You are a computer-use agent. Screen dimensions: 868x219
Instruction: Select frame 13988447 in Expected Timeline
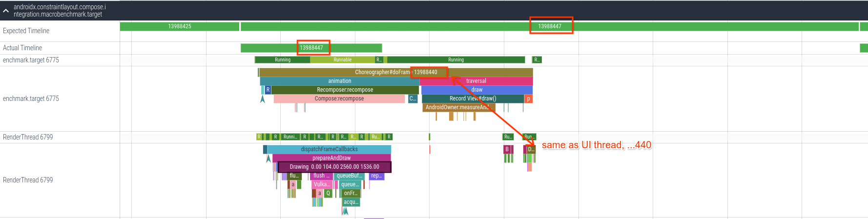[x=549, y=26]
